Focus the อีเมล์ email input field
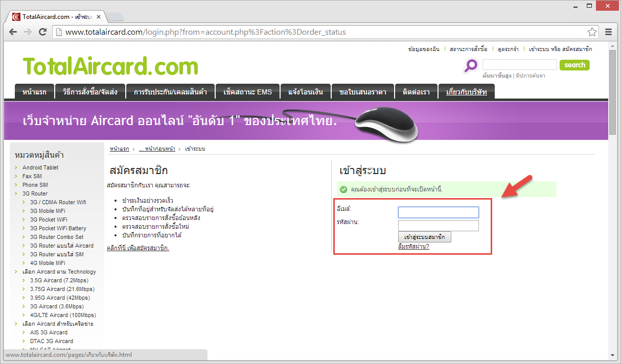 click(439, 212)
